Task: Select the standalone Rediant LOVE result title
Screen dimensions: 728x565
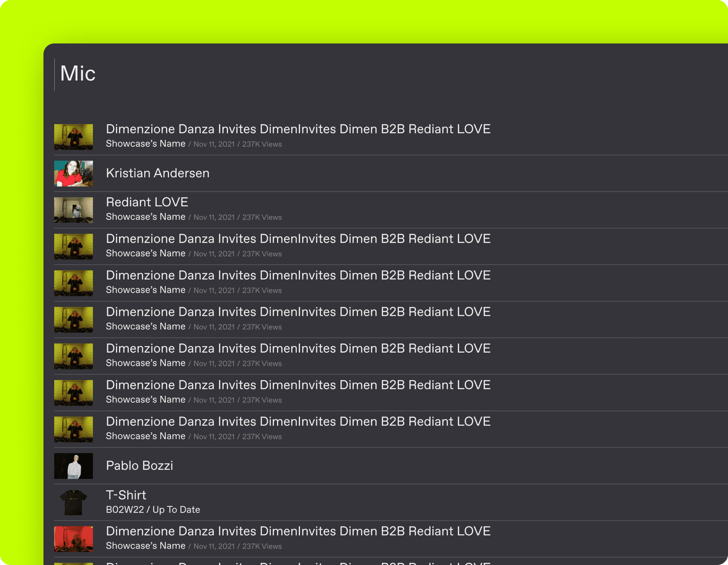Action: point(147,202)
